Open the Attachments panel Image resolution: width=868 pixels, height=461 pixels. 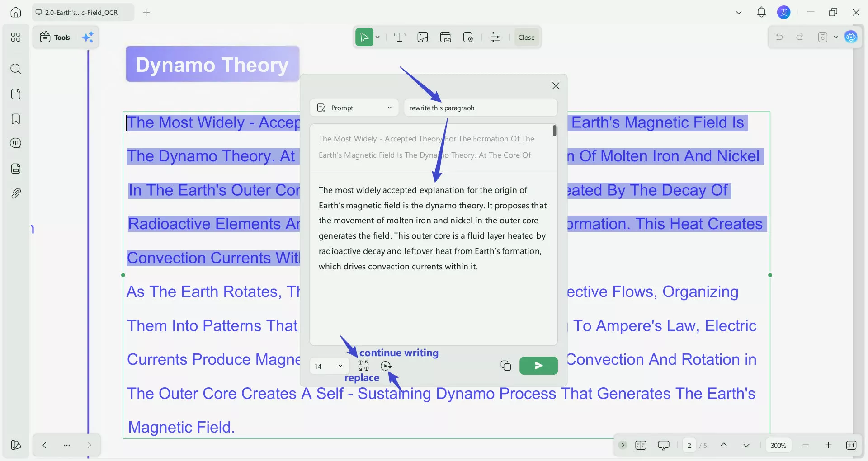tap(16, 193)
